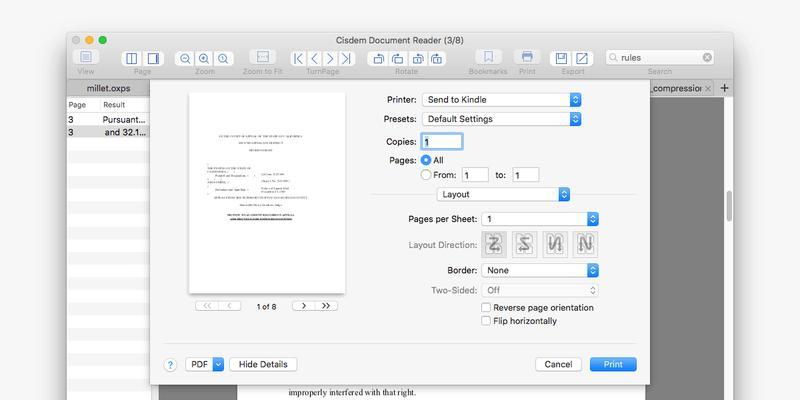Clear the search field text

[707, 58]
